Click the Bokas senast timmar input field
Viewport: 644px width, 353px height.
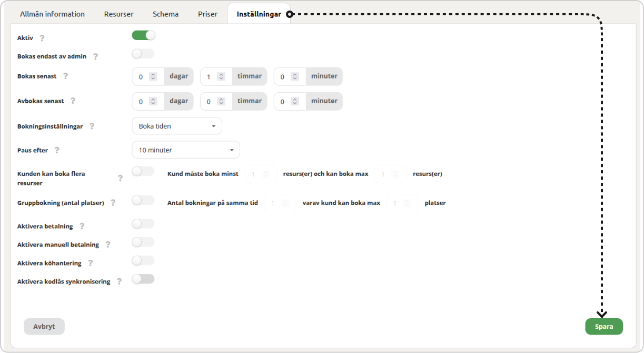pyautogui.click(x=211, y=77)
